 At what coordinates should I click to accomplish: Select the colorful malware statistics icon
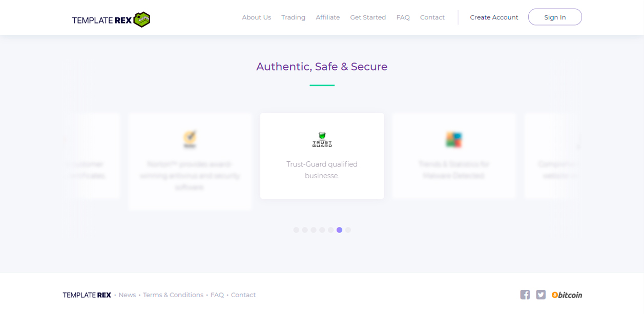[x=454, y=139]
